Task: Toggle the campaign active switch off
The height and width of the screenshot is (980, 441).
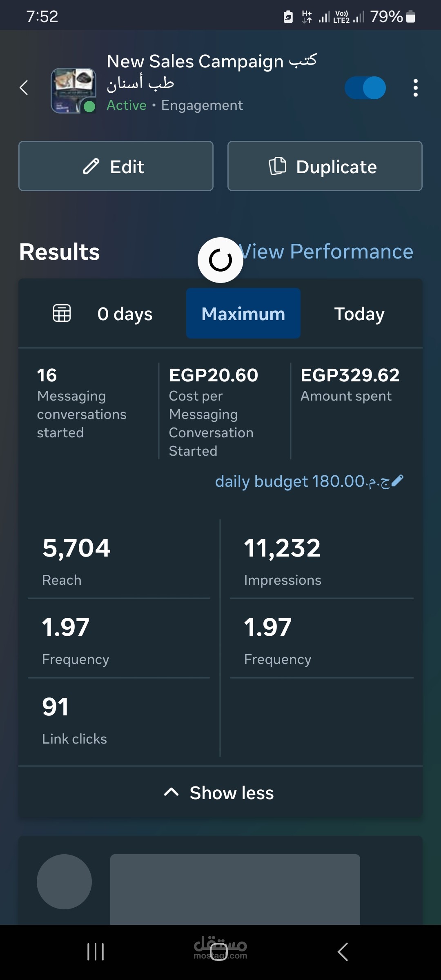Action: (x=365, y=88)
